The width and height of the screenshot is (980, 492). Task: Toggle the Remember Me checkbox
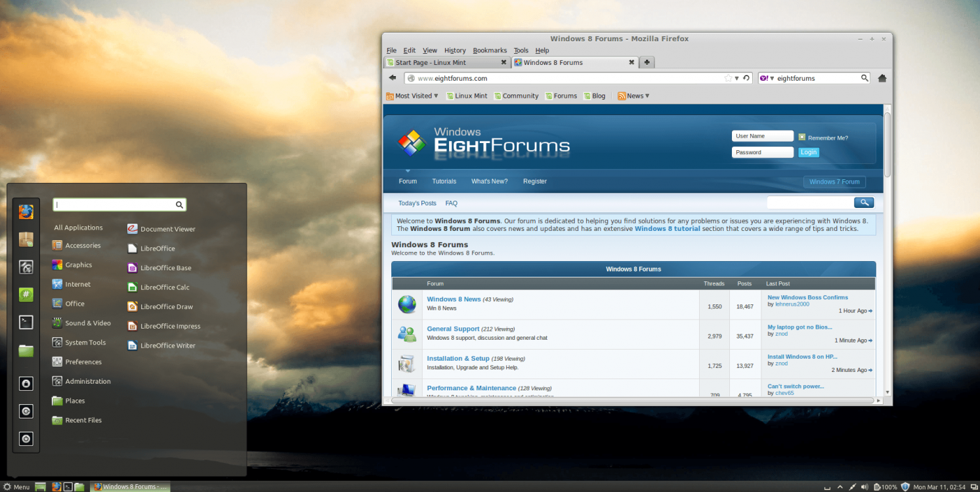coord(801,138)
